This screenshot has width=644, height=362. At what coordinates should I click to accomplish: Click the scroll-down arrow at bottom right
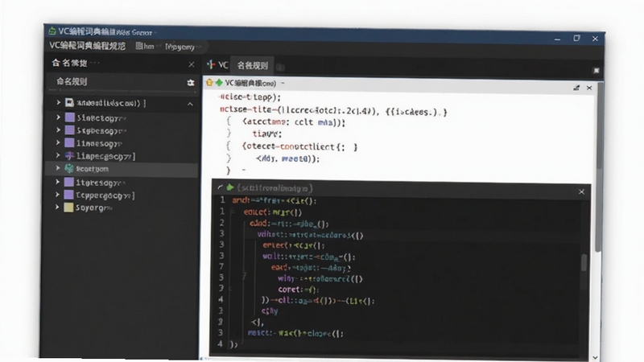pos(595,358)
